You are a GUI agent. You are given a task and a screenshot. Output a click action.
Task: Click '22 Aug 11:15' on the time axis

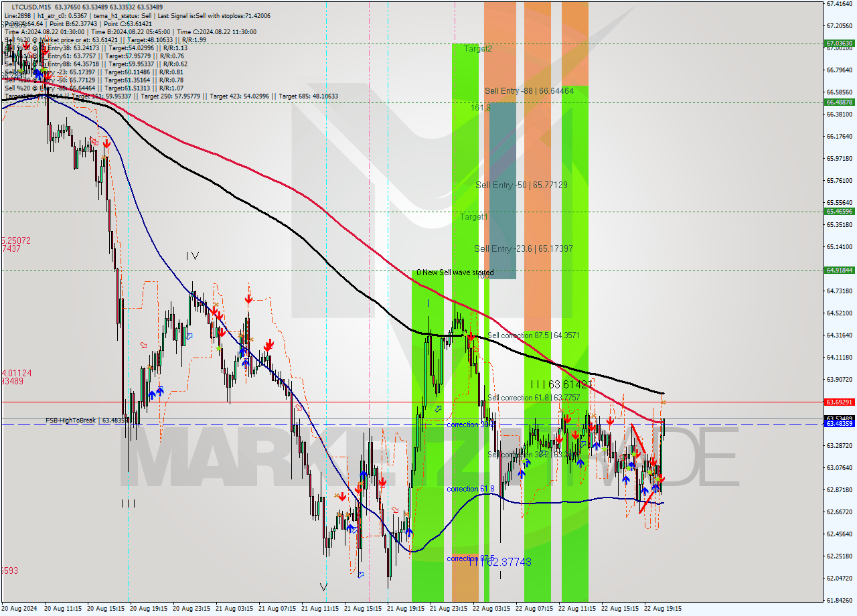[x=577, y=609]
